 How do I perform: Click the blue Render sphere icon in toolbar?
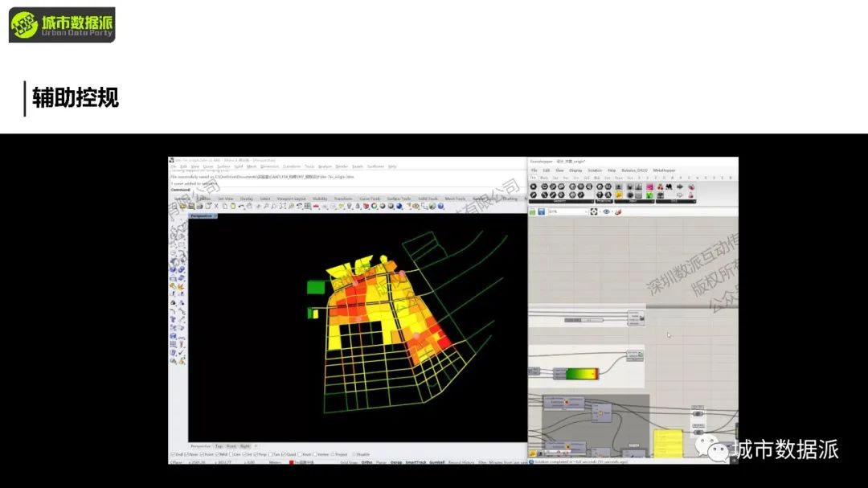[x=399, y=206]
